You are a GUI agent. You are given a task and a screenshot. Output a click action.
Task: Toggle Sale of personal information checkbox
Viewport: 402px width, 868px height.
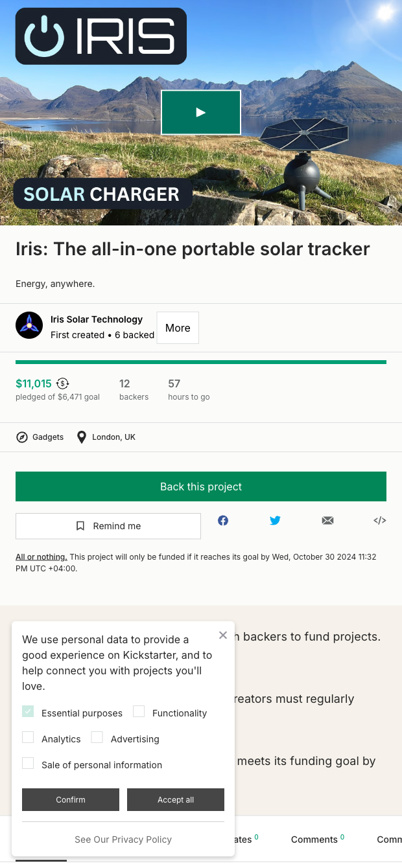pos(28,764)
